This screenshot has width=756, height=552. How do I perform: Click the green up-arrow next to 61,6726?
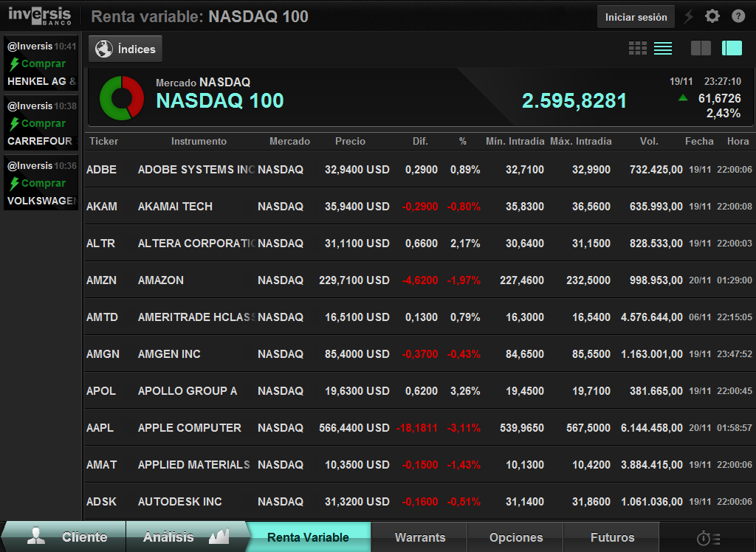pos(683,97)
